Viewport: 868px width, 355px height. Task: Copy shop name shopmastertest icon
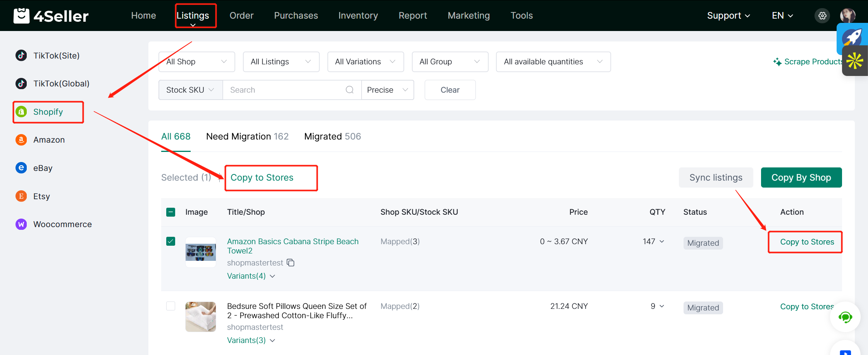[291, 263]
